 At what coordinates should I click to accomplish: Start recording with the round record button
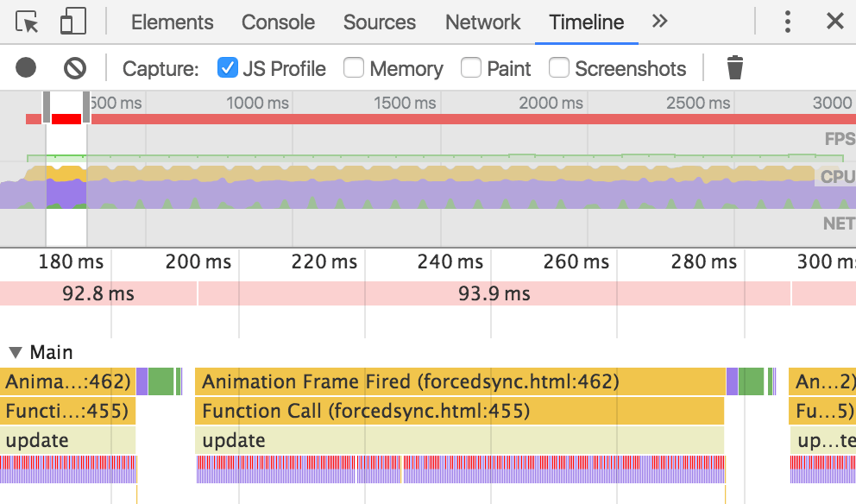point(26,67)
